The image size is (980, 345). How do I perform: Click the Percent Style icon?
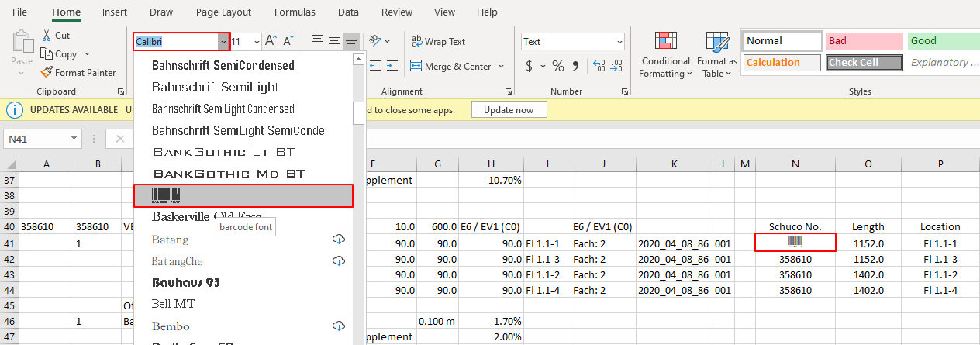557,67
